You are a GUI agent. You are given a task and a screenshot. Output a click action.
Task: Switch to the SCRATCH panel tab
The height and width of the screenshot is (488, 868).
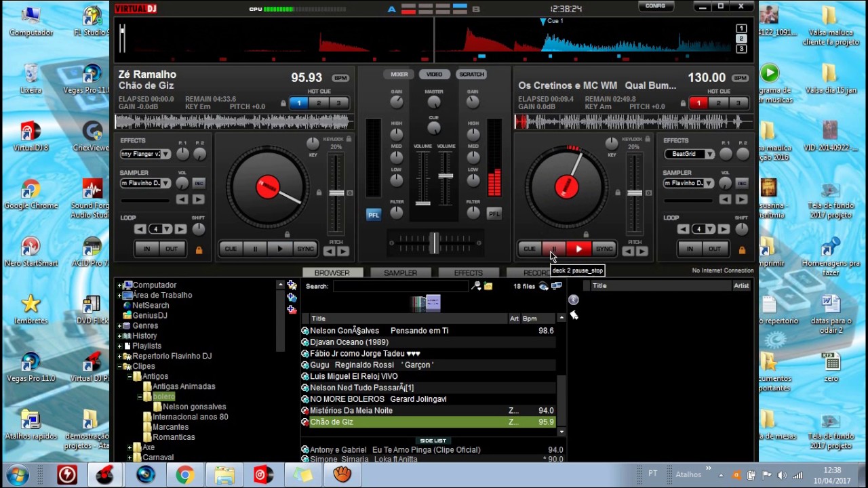coord(471,75)
